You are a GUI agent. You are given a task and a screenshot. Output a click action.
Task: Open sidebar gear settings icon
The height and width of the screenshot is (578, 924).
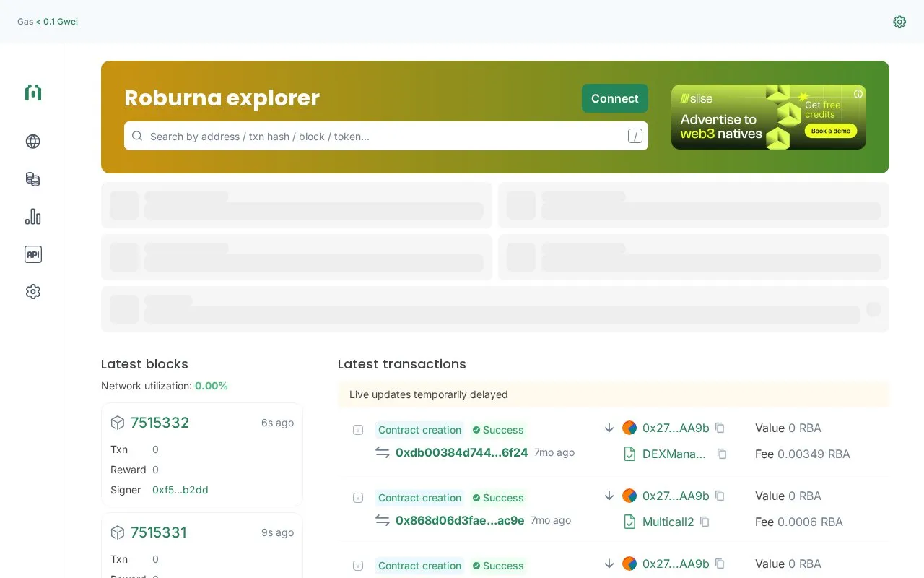(x=33, y=292)
